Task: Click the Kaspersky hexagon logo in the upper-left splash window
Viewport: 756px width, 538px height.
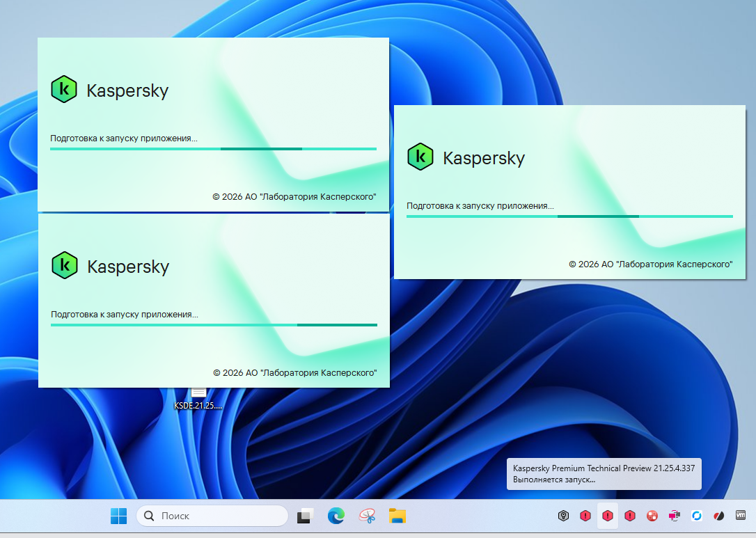Action: click(x=64, y=89)
